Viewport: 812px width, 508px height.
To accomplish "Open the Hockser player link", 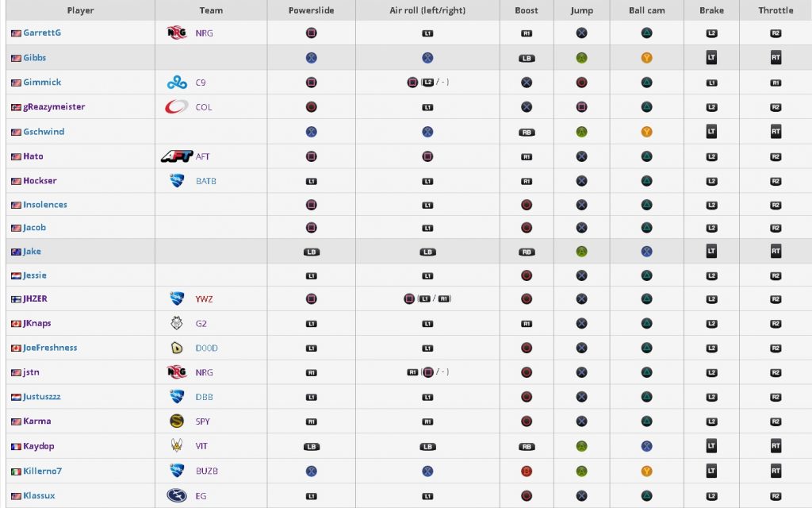I will click(40, 181).
